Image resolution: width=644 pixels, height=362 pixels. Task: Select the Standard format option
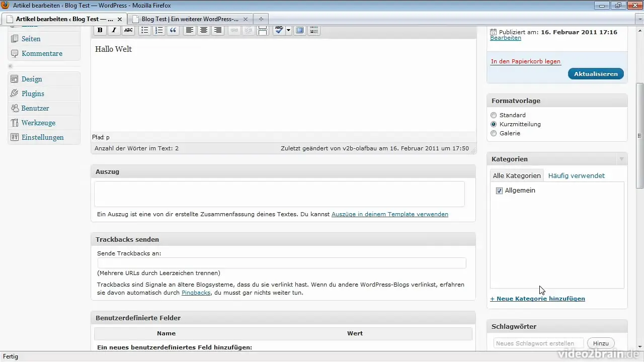pos(494,115)
